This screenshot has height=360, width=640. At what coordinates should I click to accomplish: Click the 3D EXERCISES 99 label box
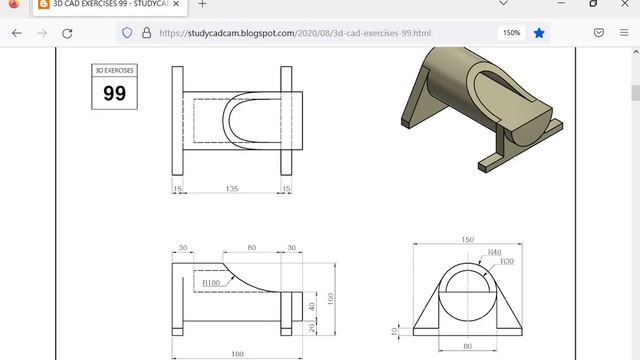click(114, 87)
